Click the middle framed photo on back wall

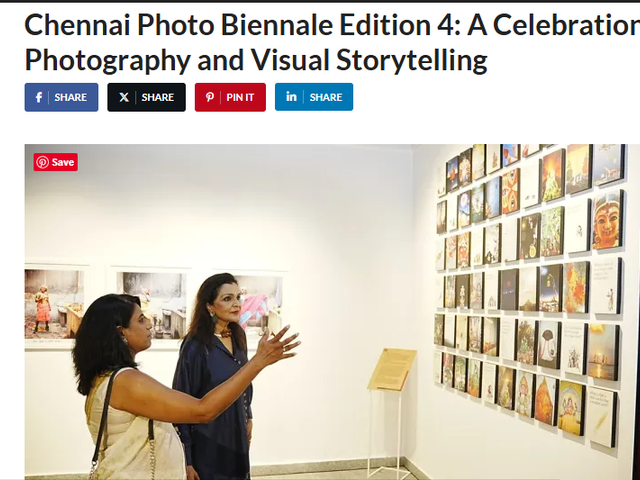click(154, 304)
